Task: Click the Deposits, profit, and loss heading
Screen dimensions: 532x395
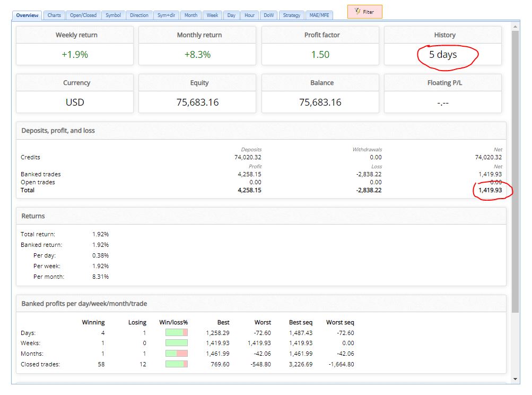Action: click(58, 131)
